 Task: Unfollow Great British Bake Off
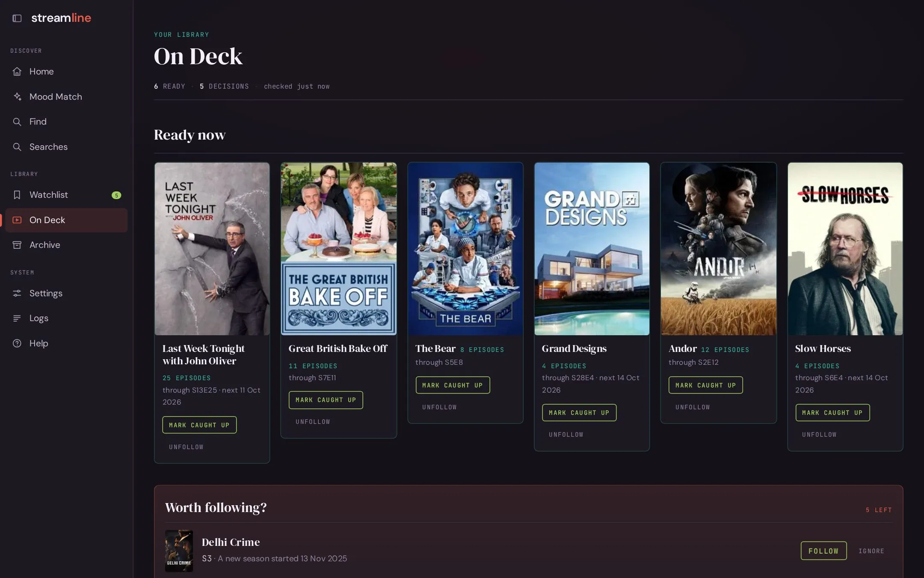coord(313,422)
